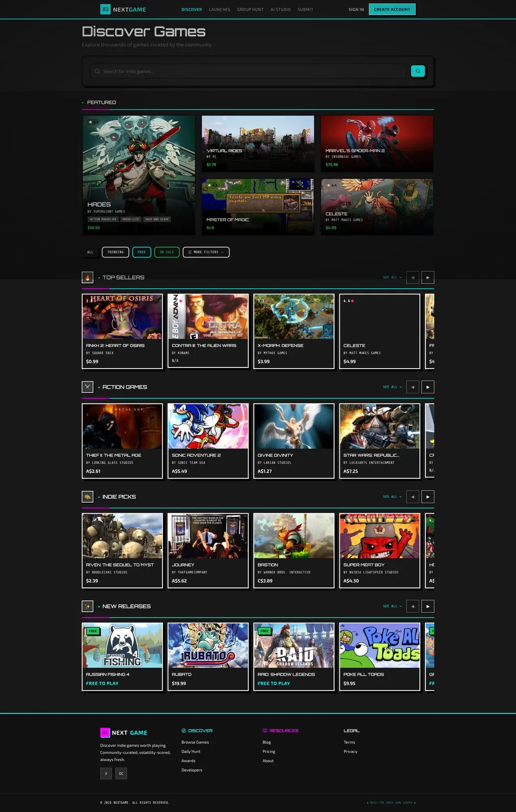The width and height of the screenshot is (516, 812).
Task: Click the Action Roguelike tag on Hades
Action: click(x=103, y=219)
